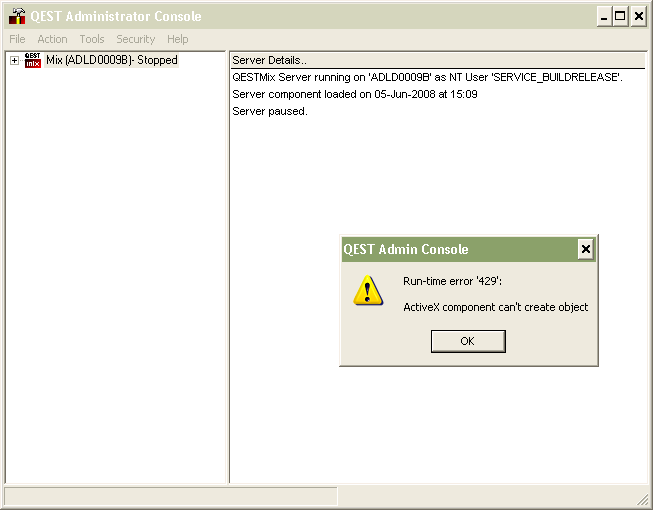The width and height of the screenshot is (653, 510).
Task: Click the yellow warning icon in error dialog
Action: pos(368,292)
